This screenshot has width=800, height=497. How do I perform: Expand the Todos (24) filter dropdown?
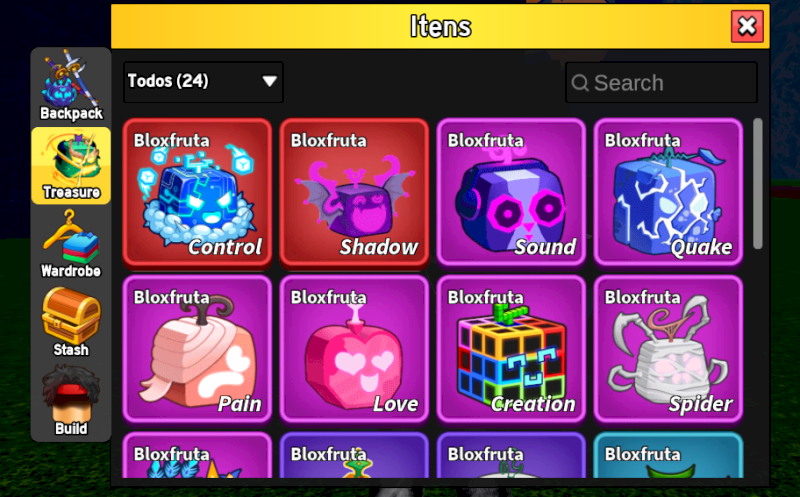(x=203, y=82)
